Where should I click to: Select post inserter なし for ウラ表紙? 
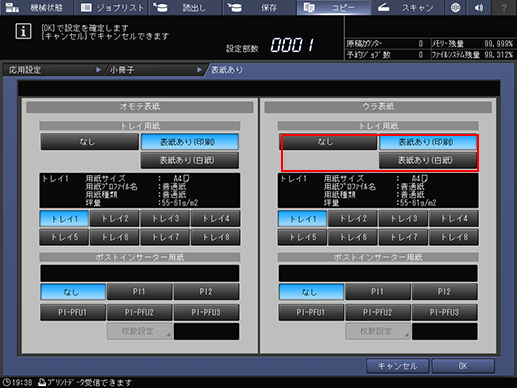coord(311,292)
